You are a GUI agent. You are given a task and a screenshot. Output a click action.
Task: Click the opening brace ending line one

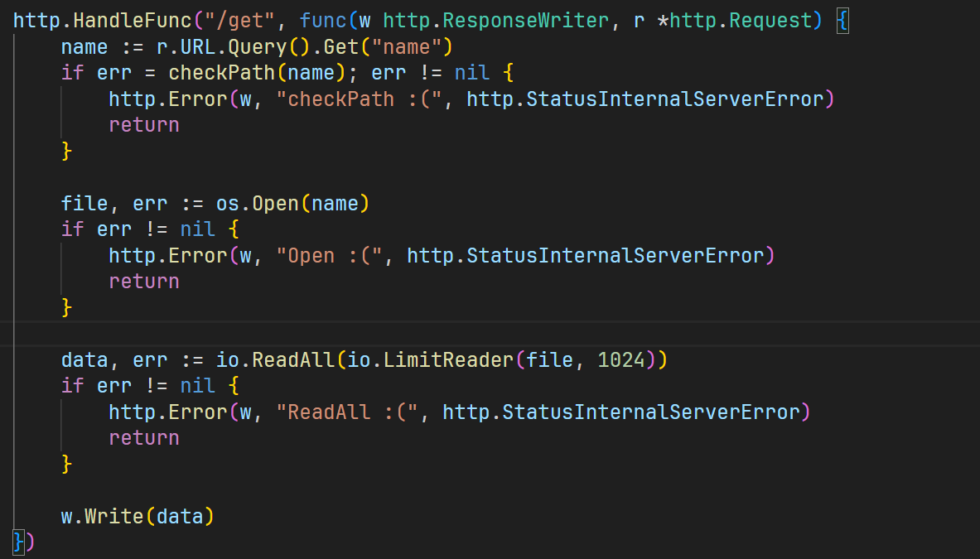pos(842,21)
